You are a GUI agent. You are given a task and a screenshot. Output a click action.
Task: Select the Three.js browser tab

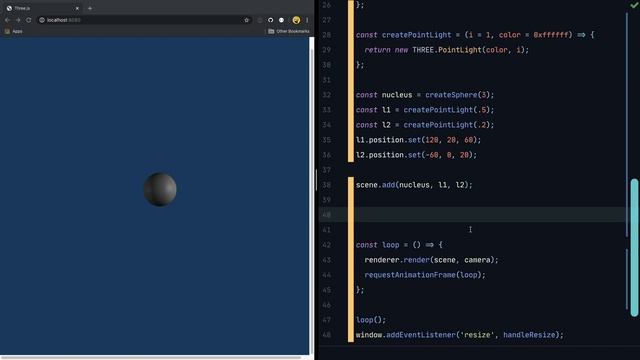[41, 8]
